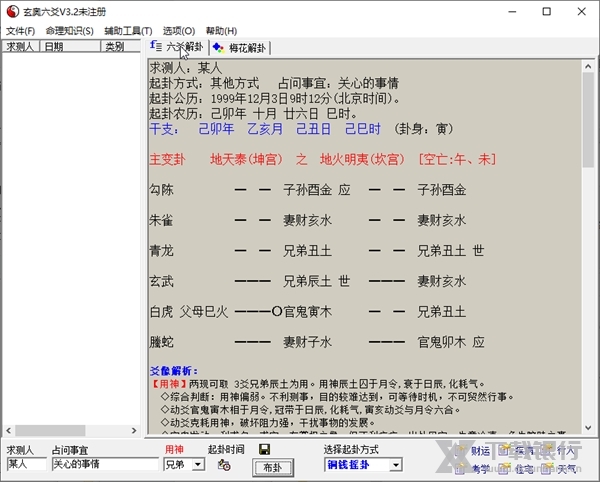Click the 子孙酉金 应 text
The width and height of the screenshot is (600, 482).
[317, 190]
